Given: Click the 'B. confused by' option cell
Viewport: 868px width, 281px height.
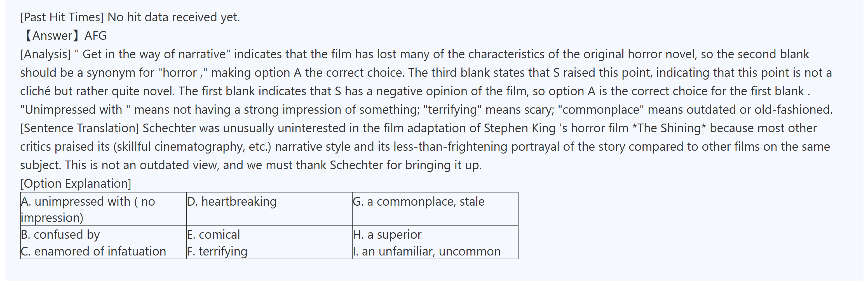Looking at the screenshot, I should coord(103,234).
